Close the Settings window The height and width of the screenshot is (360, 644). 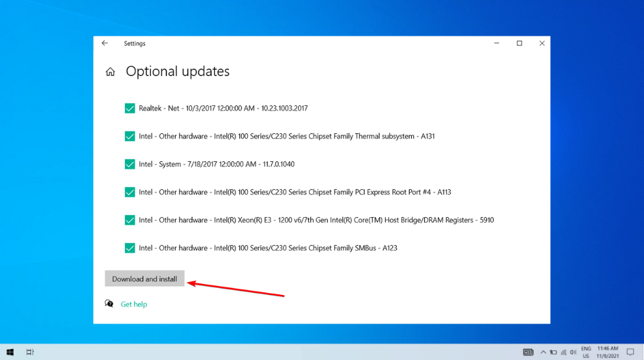[542, 43]
